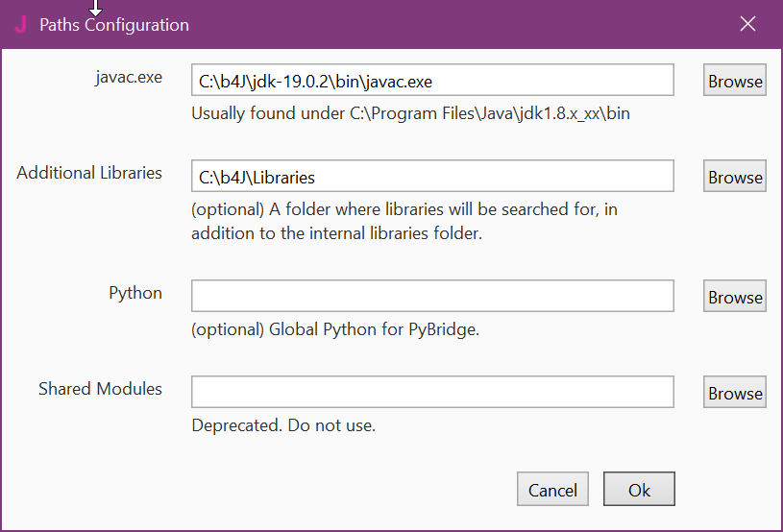Browse for the Additional Libraries folder
Screen dimensions: 783x532
coord(735,176)
